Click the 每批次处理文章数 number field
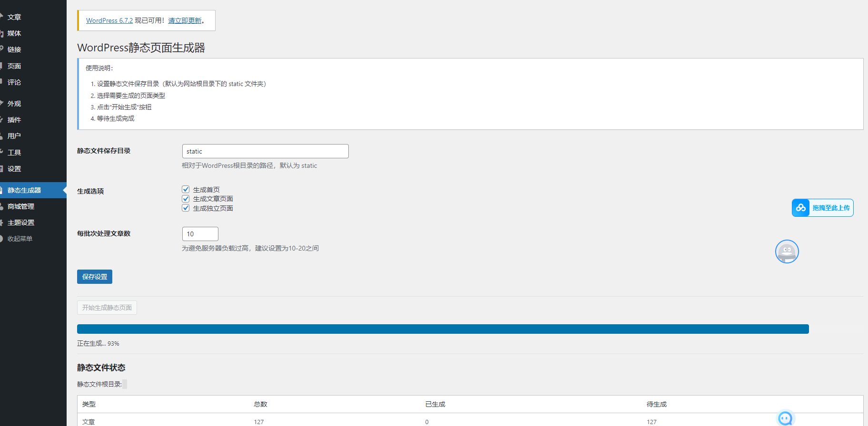Image resolution: width=868 pixels, height=426 pixels. click(200, 234)
